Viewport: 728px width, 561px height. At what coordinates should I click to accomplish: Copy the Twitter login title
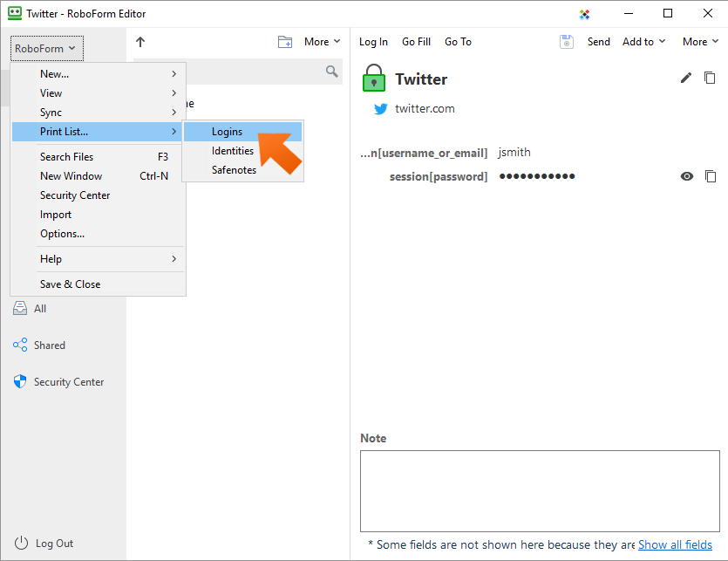[710, 78]
